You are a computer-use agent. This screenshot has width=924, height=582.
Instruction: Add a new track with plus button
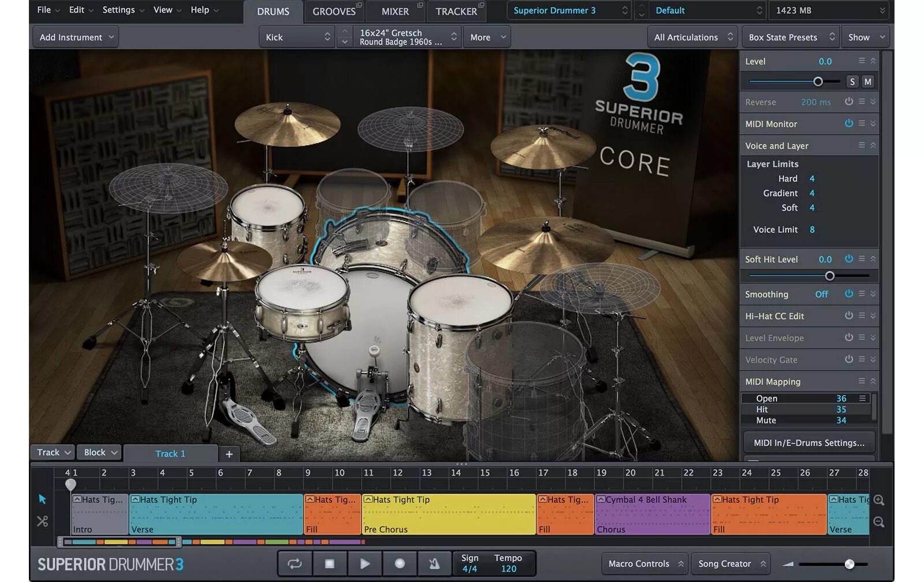(229, 454)
